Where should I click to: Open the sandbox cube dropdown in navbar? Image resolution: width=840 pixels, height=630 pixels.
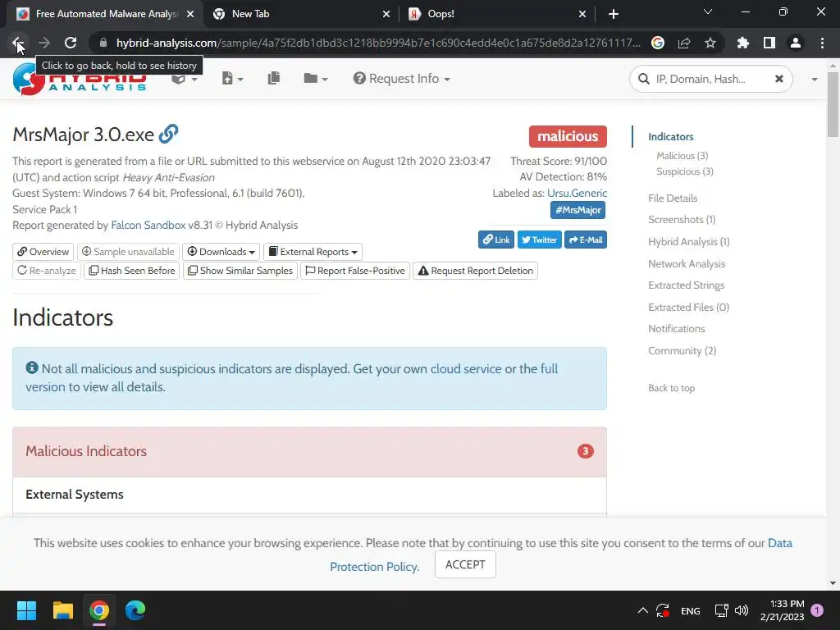click(185, 79)
